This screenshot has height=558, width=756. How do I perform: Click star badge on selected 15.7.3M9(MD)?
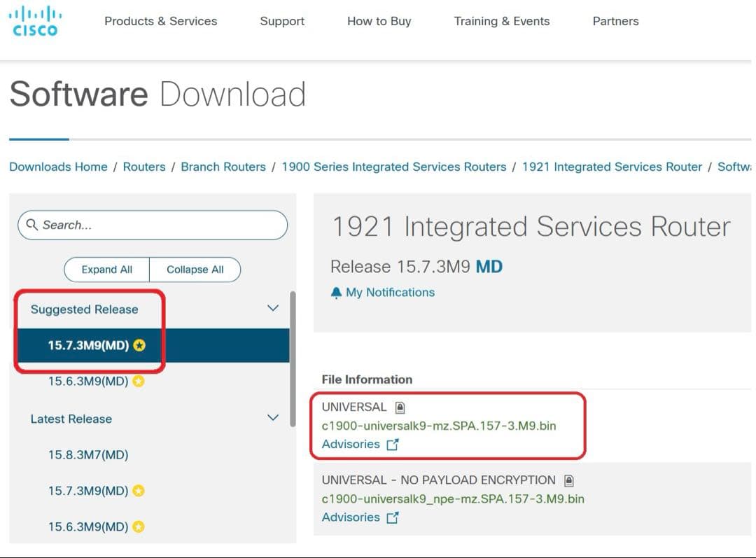coord(139,345)
